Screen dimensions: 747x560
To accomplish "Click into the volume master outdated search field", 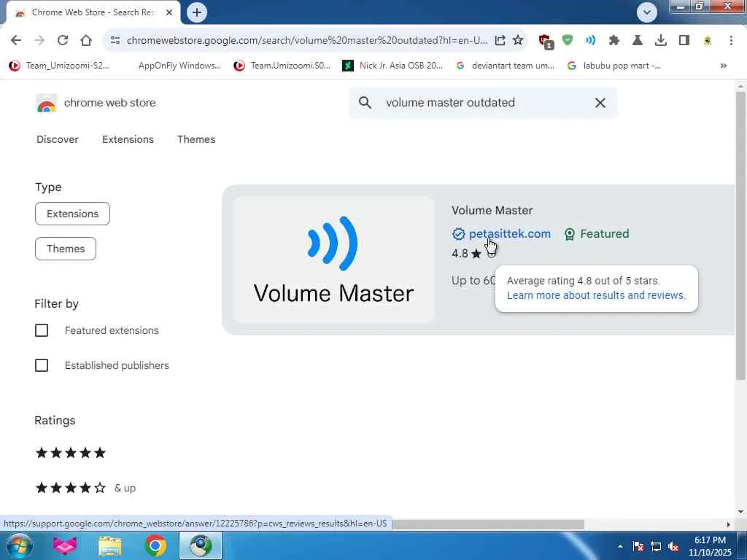I will (483, 102).
